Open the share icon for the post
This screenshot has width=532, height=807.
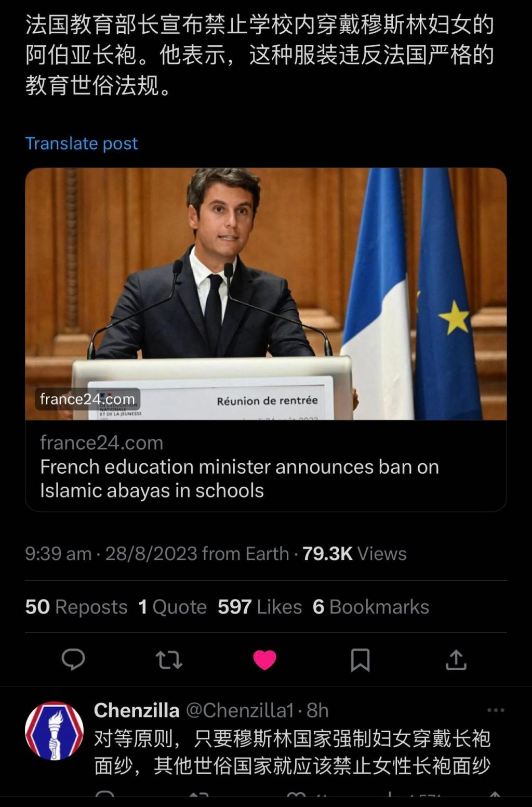click(456, 660)
